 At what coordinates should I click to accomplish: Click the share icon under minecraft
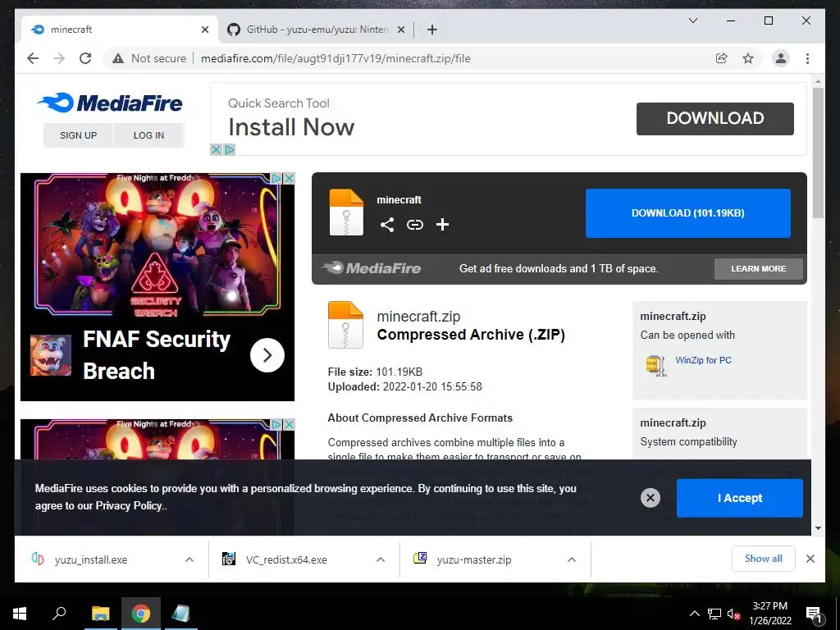pos(387,225)
